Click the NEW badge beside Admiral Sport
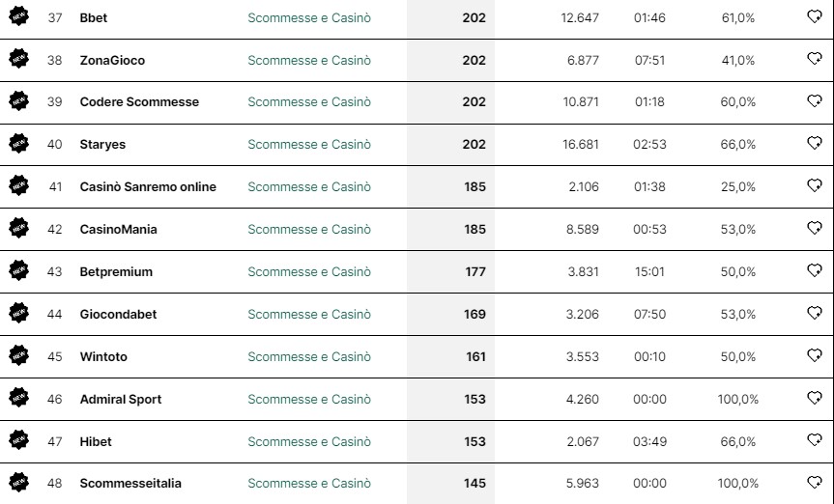Image resolution: width=834 pixels, height=504 pixels. tap(18, 398)
